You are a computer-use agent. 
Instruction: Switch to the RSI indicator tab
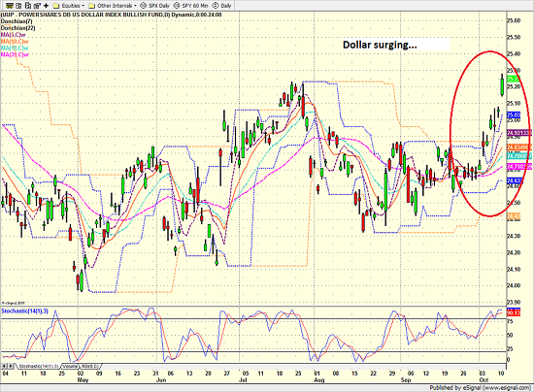tap(89, 366)
